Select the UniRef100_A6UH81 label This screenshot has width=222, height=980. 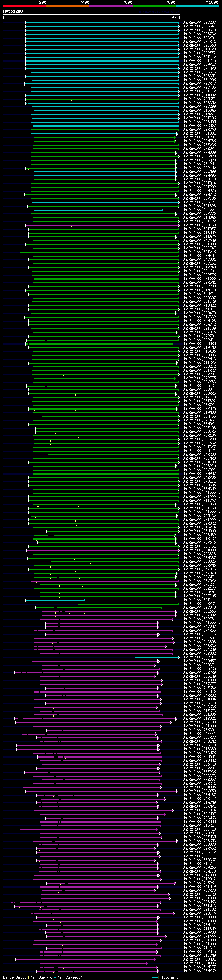[x=199, y=959]
